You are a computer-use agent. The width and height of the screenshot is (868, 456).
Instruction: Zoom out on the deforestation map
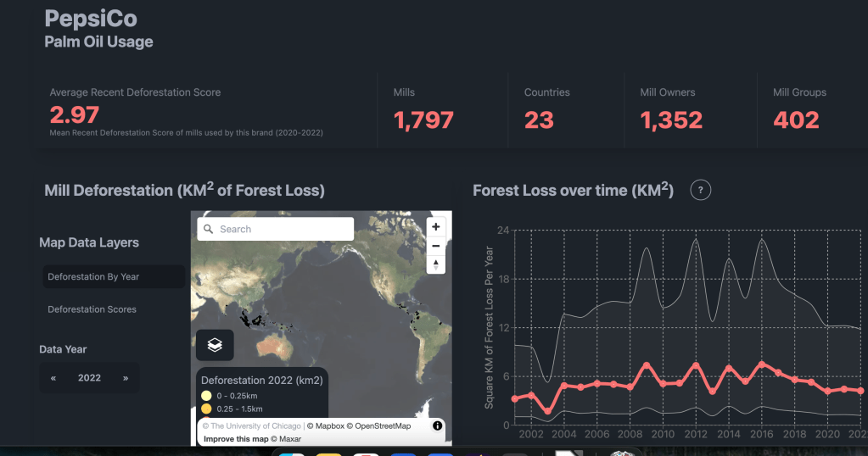[436, 246]
